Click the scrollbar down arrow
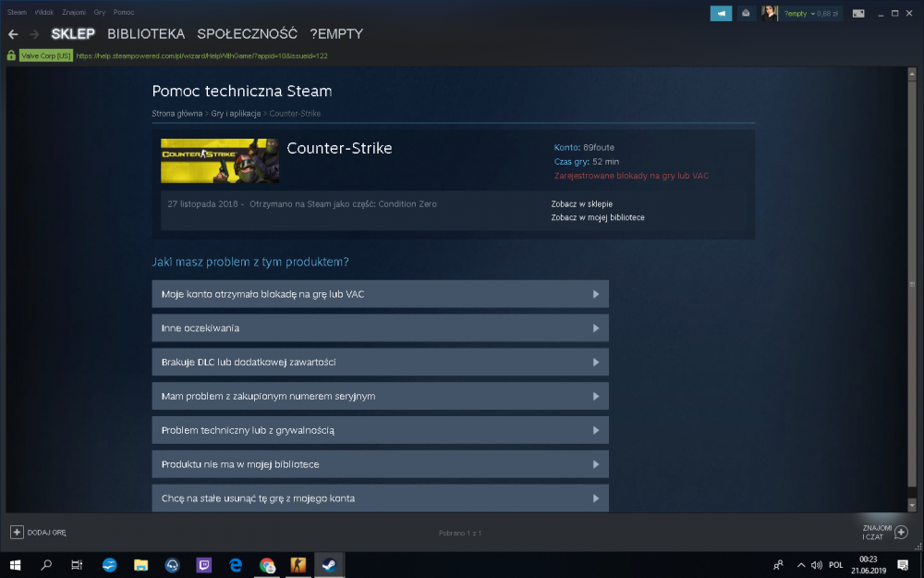Viewport: 924px width, 578px height. click(x=912, y=506)
